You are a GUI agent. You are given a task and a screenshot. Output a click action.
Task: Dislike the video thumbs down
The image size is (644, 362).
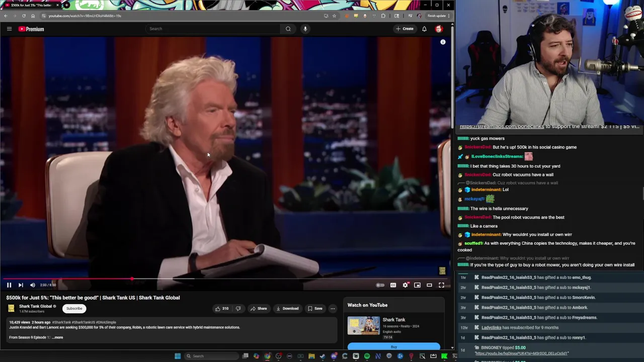238,309
